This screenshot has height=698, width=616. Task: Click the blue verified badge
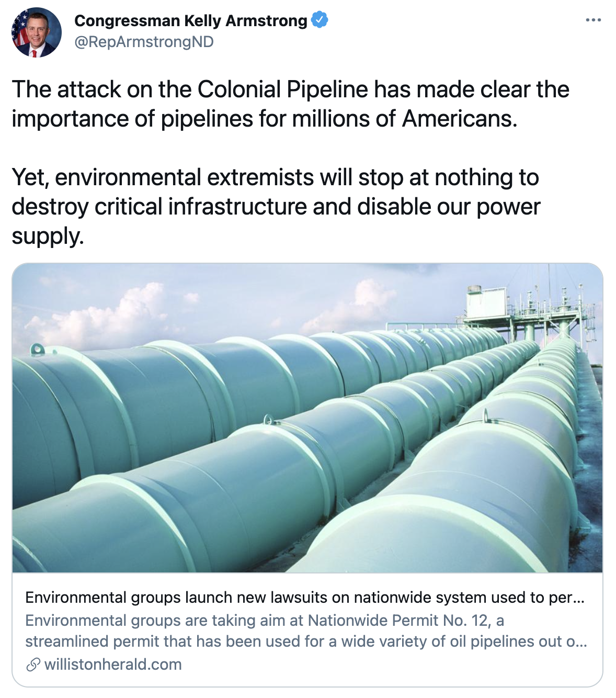click(320, 20)
